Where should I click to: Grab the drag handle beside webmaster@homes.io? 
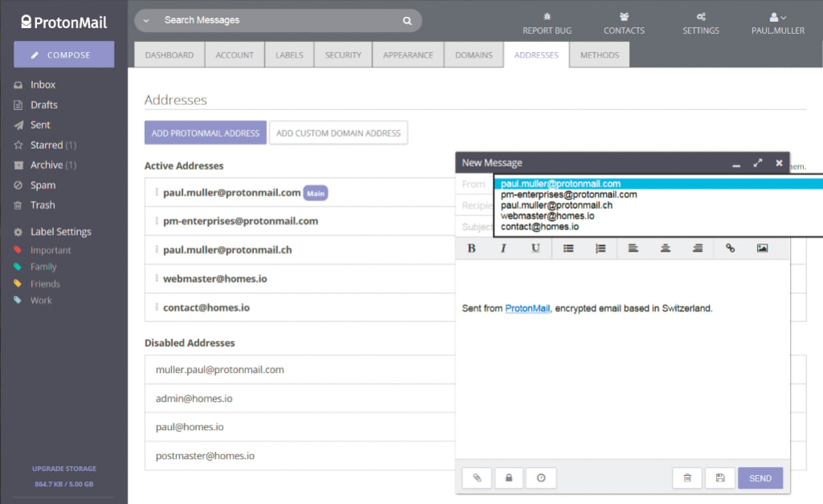pyautogui.click(x=157, y=278)
